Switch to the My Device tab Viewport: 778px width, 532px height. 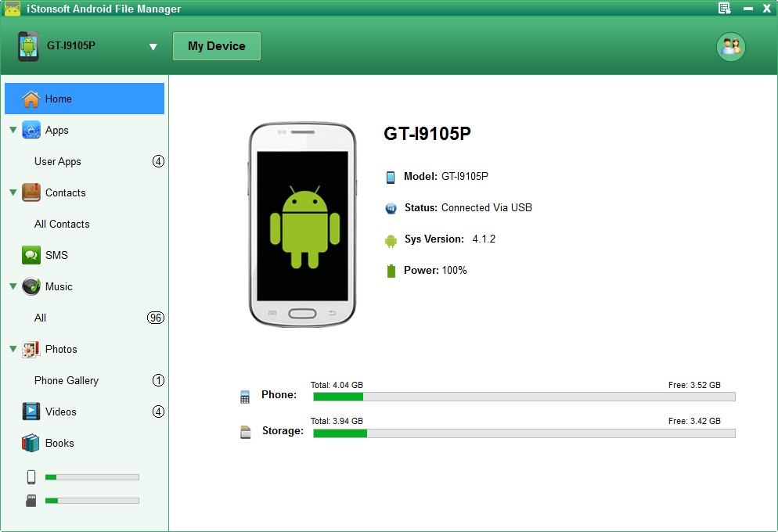click(x=216, y=45)
